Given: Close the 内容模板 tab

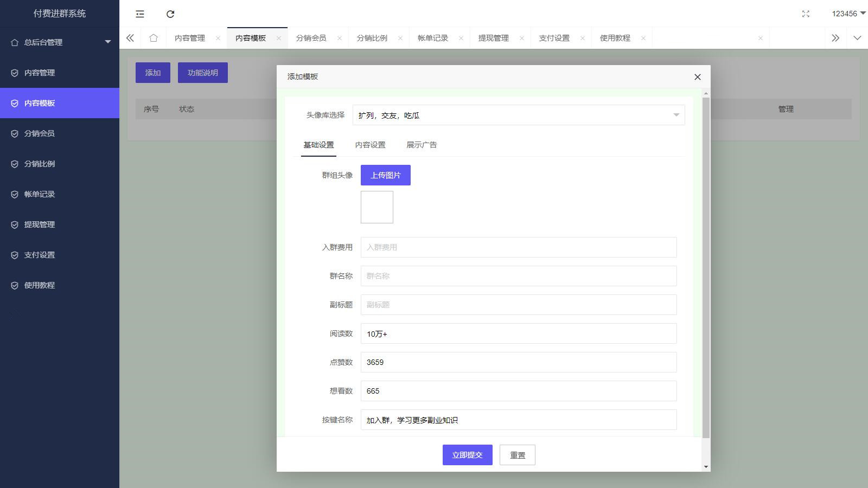Looking at the screenshot, I should (x=279, y=38).
